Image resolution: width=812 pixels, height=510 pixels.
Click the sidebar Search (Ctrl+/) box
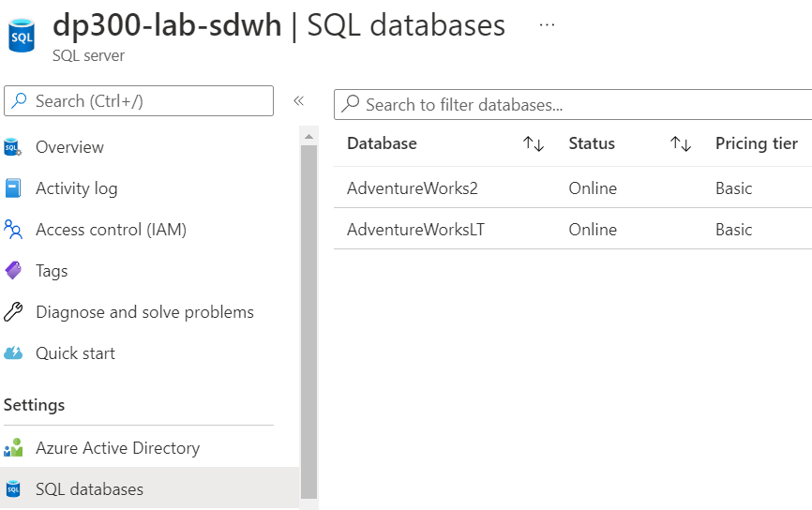tap(141, 101)
